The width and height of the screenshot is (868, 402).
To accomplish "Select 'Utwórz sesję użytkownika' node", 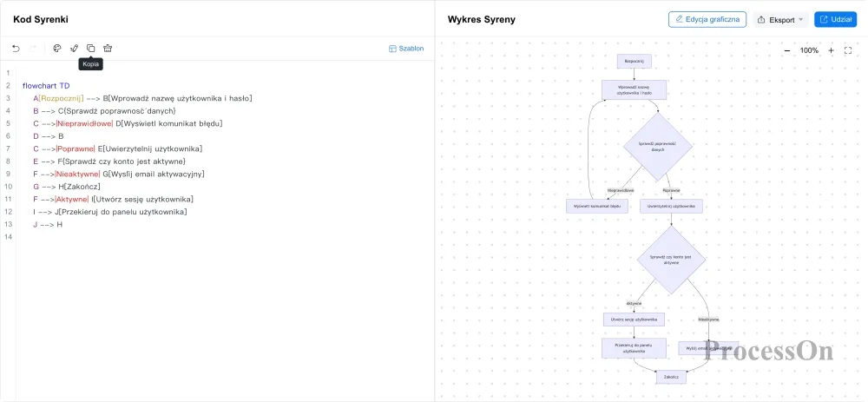I will pos(634,320).
